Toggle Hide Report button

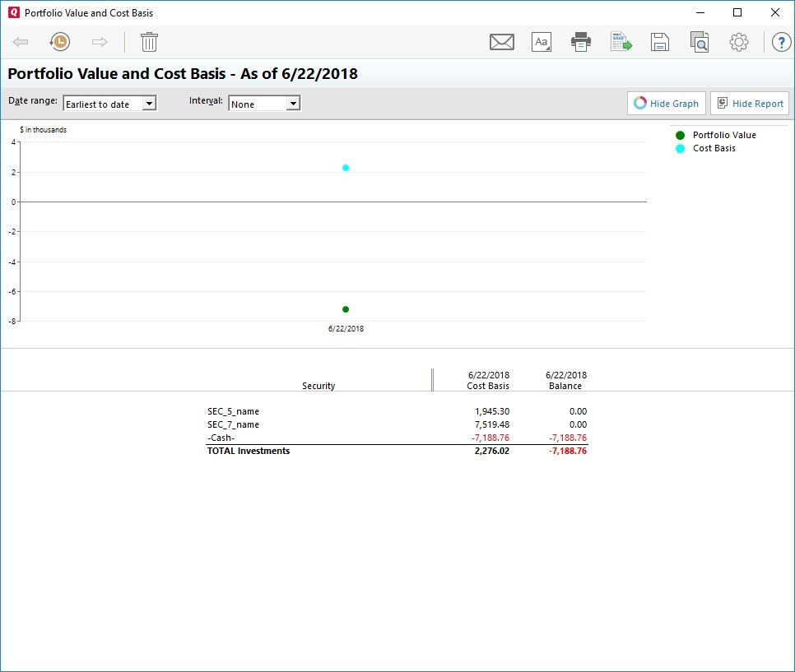click(749, 104)
